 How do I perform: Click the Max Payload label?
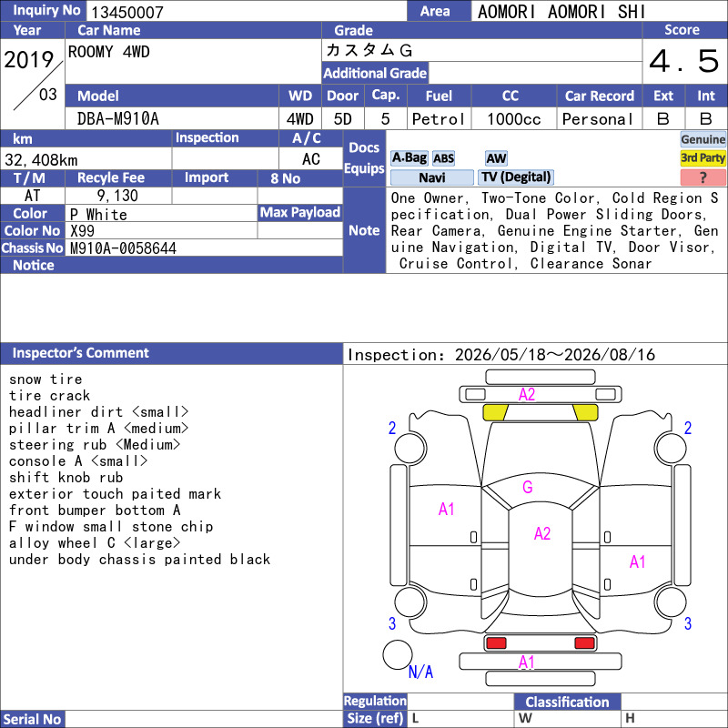tap(300, 212)
